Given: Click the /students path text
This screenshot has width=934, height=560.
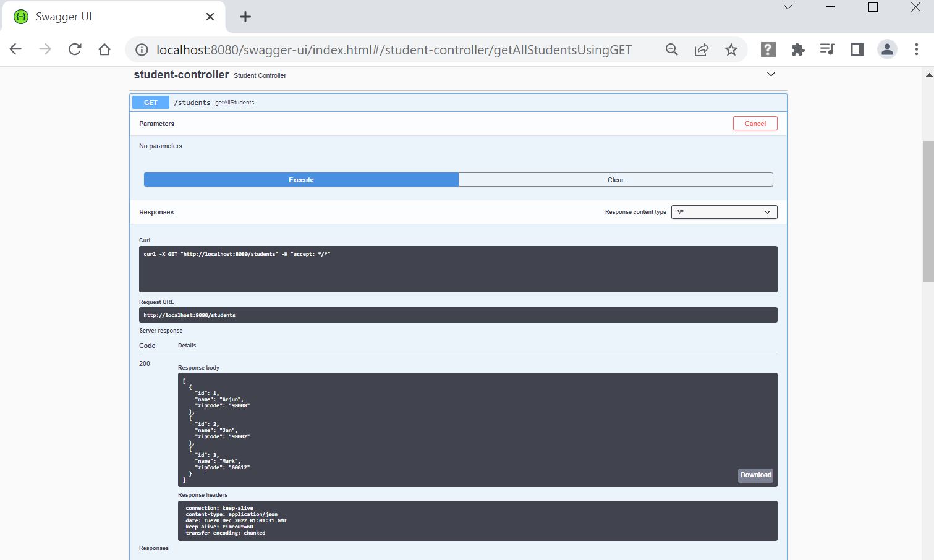Looking at the screenshot, I should (x=192, y=103).
